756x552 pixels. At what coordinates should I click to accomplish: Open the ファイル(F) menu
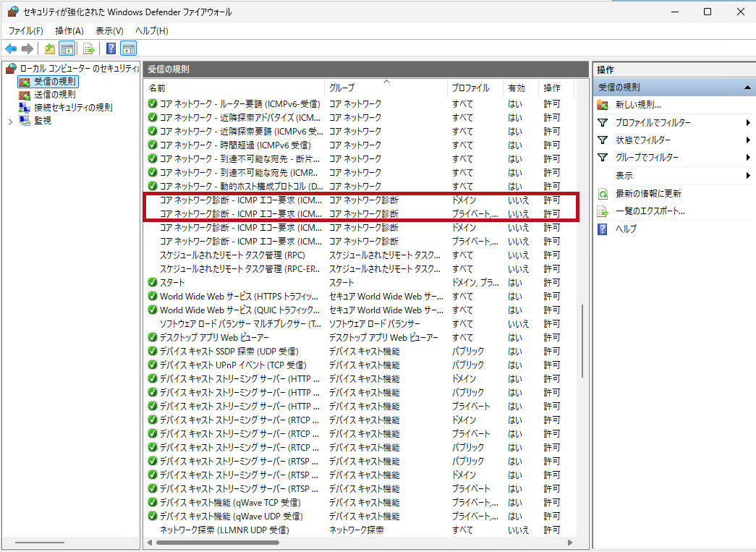[x=26, y=31]
